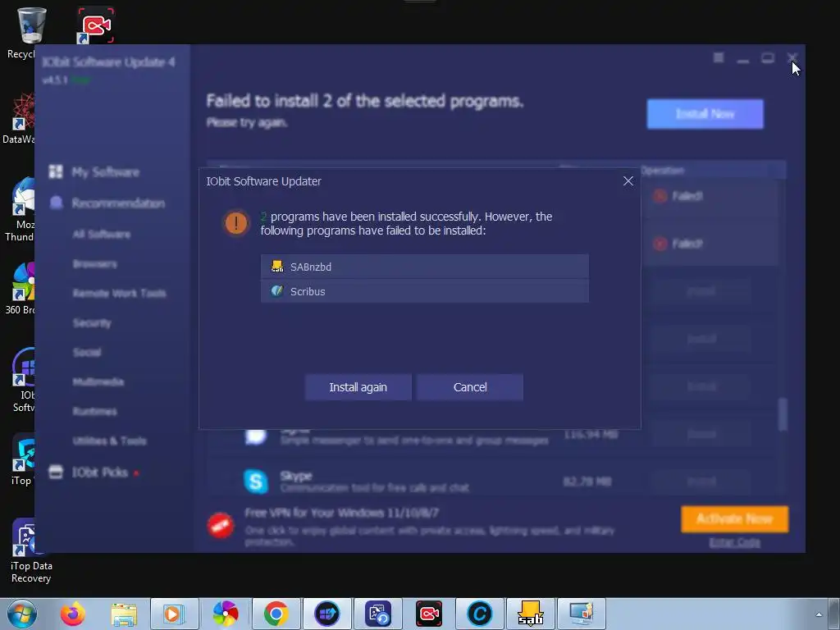Click the IObit Picks store icon

click(x=56, y=472)
